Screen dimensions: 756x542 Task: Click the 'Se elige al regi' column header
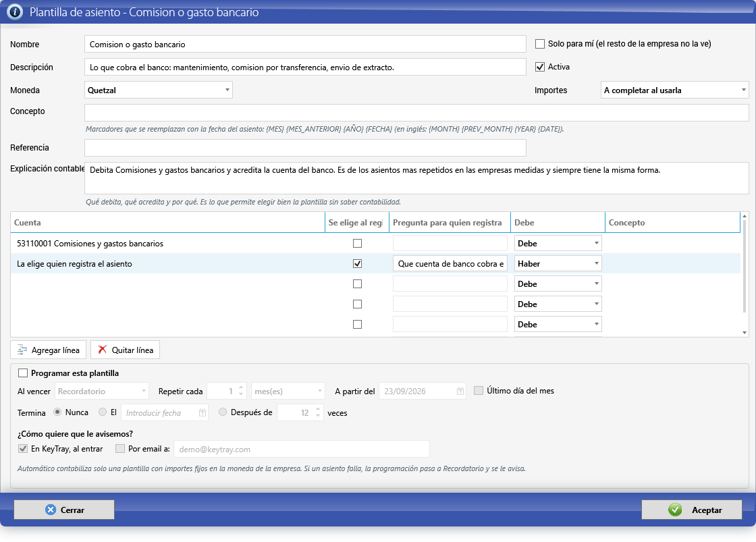357,222
